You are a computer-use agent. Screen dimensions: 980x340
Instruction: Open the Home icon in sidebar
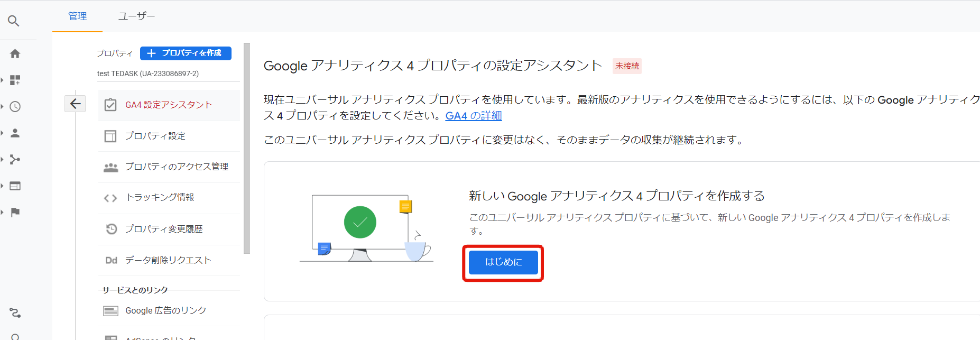pos(15,53)
